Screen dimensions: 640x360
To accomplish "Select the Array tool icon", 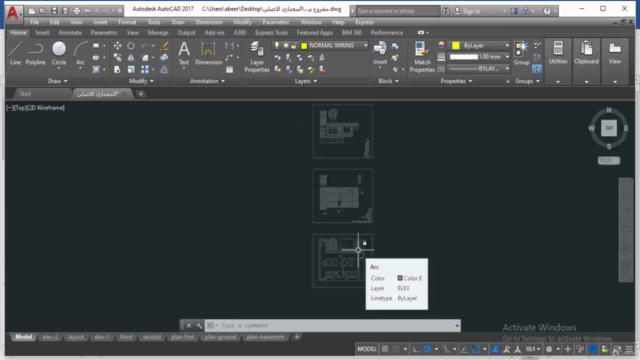I will [x=145, y=70].
